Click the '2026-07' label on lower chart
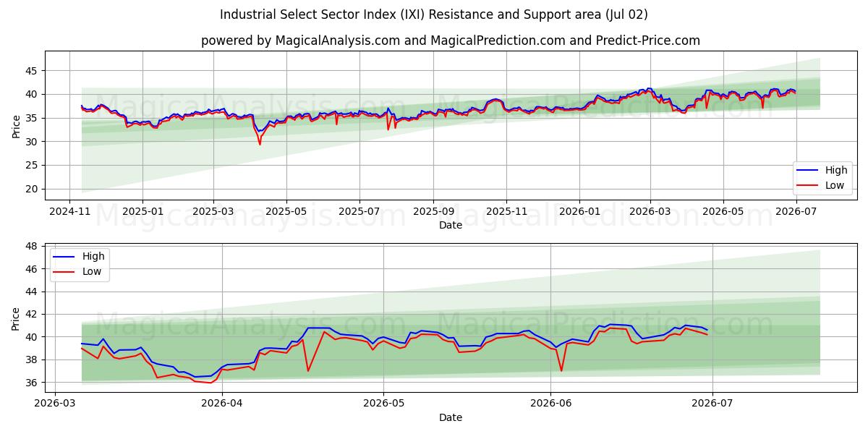 tap(712, 404)
